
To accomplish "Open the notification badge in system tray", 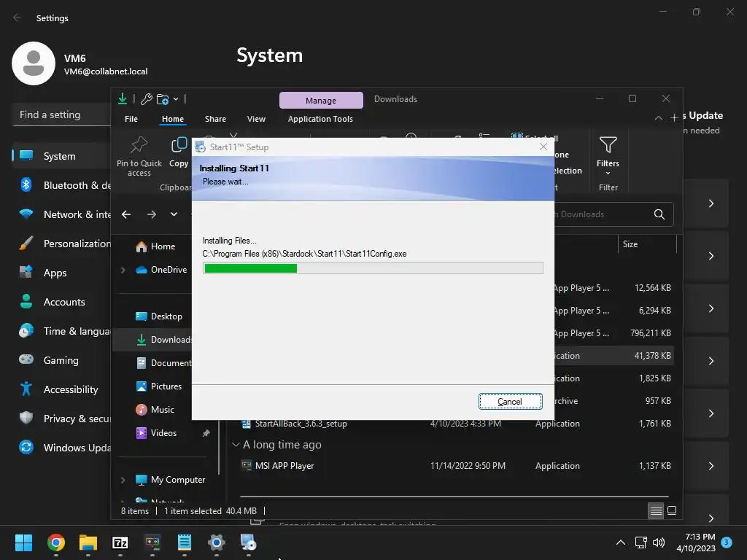I will pos(727,542).
